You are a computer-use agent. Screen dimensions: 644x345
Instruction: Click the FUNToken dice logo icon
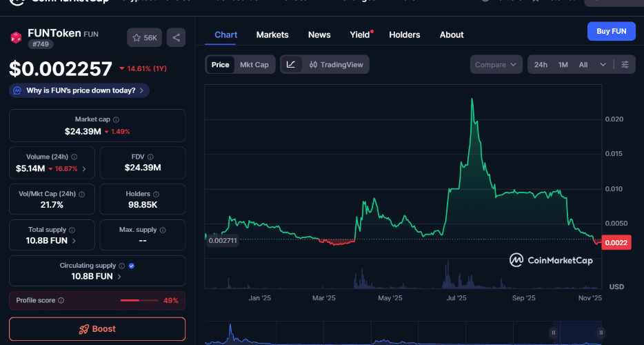coord(16,38)
